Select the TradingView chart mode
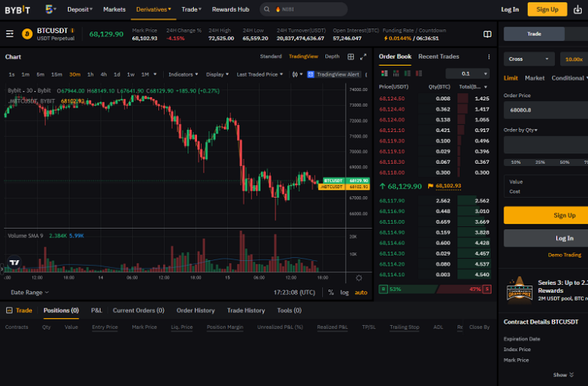The width and height of the screenshot is (588, 386). [x=303, y=56]
